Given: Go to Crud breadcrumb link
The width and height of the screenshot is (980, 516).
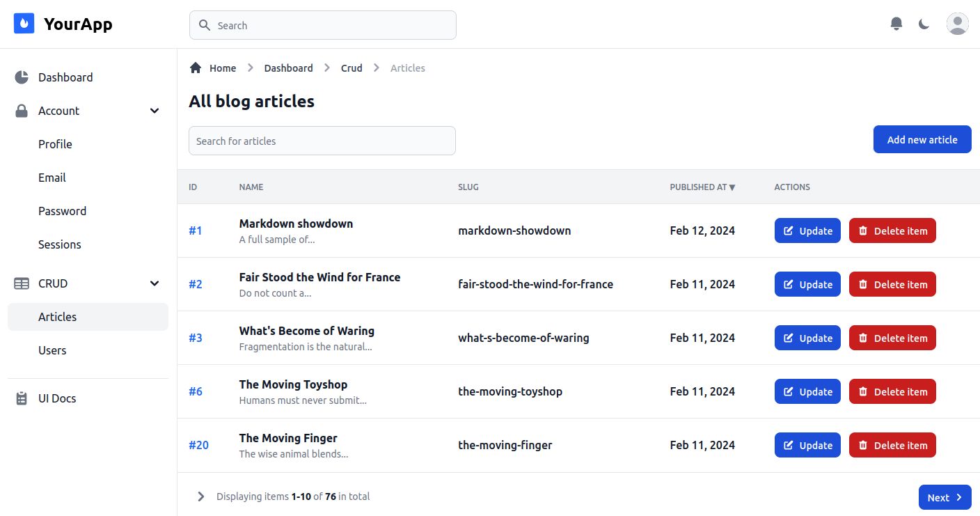Looking at the screenshot, I should [351, 68].
